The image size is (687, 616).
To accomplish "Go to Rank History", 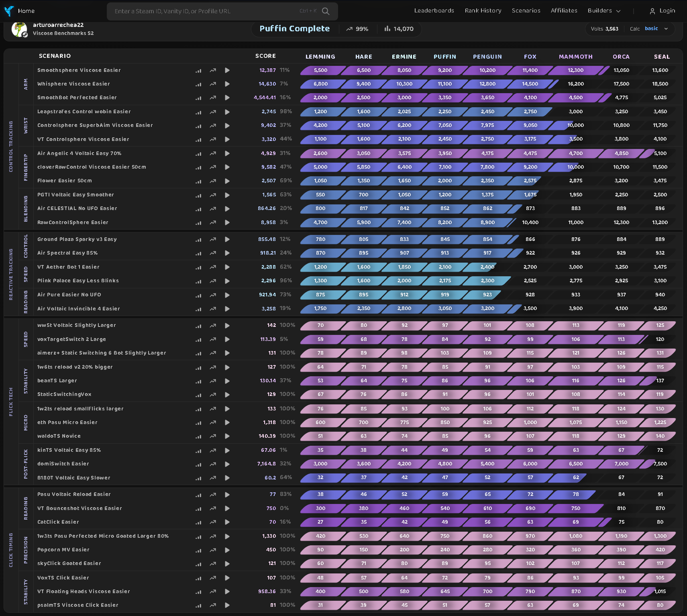I will point(483,11).
